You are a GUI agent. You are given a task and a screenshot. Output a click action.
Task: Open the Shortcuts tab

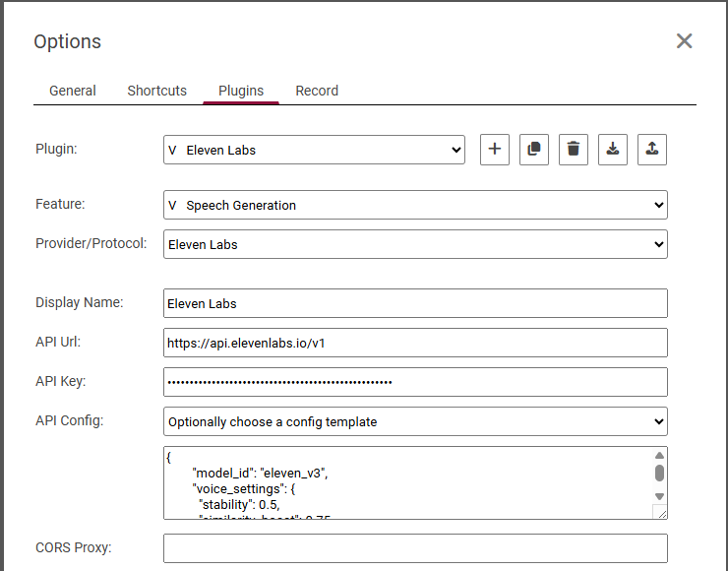pyautogui.click(x=157, y=91)
